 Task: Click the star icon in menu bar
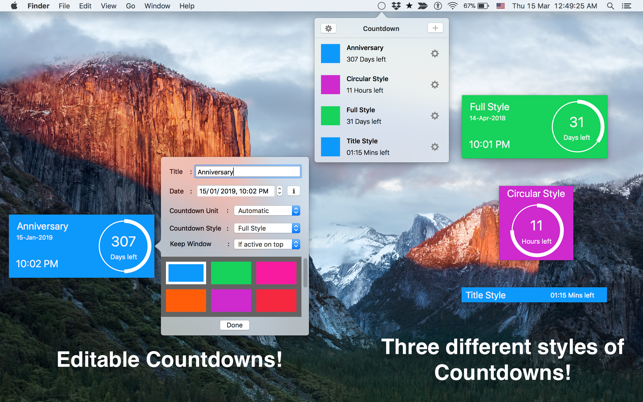(x=409, y=6)
